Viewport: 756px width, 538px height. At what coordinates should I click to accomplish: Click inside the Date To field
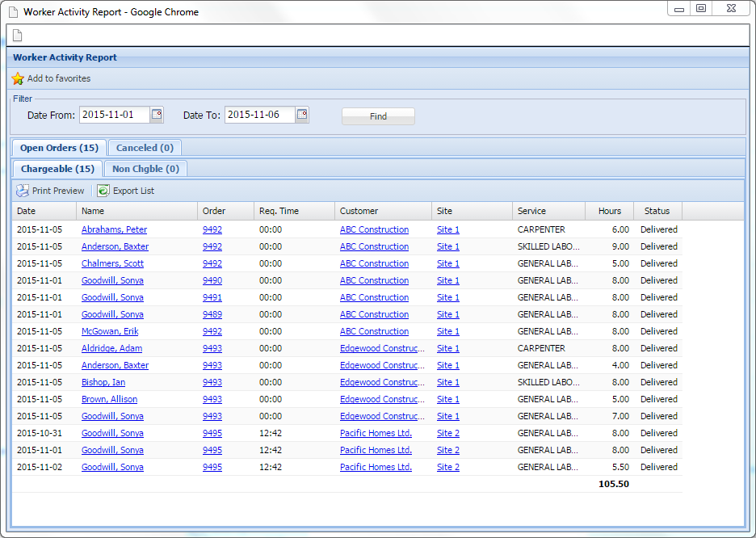click(259, 115)
